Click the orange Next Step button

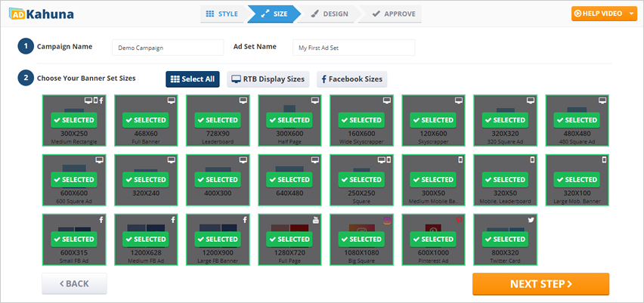(x=540, y=284)
